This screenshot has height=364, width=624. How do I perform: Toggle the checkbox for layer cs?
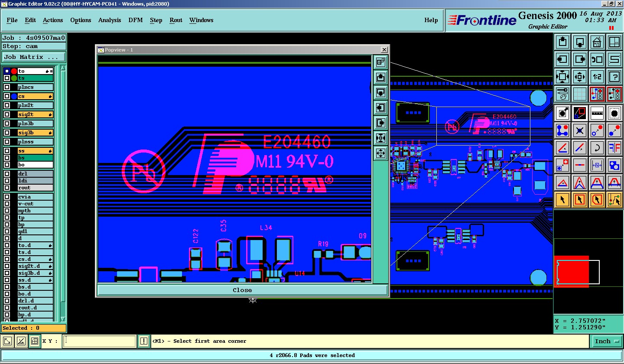click(6, 96)
